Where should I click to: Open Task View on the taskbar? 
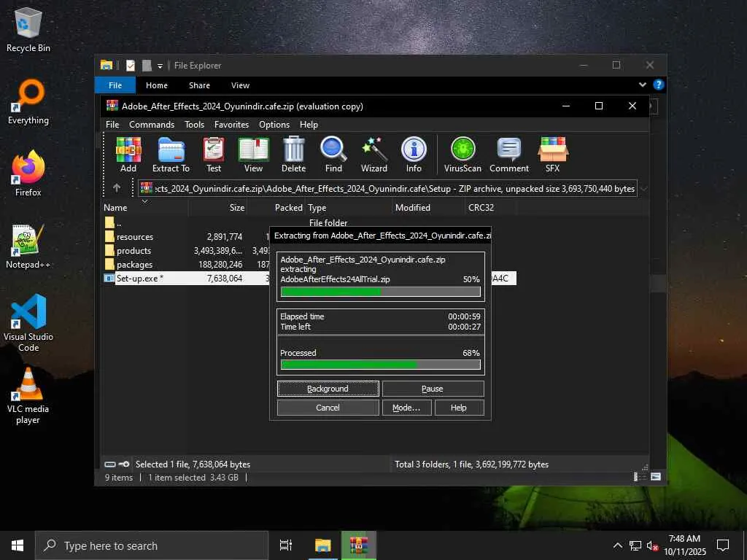(x=285, y=545)
